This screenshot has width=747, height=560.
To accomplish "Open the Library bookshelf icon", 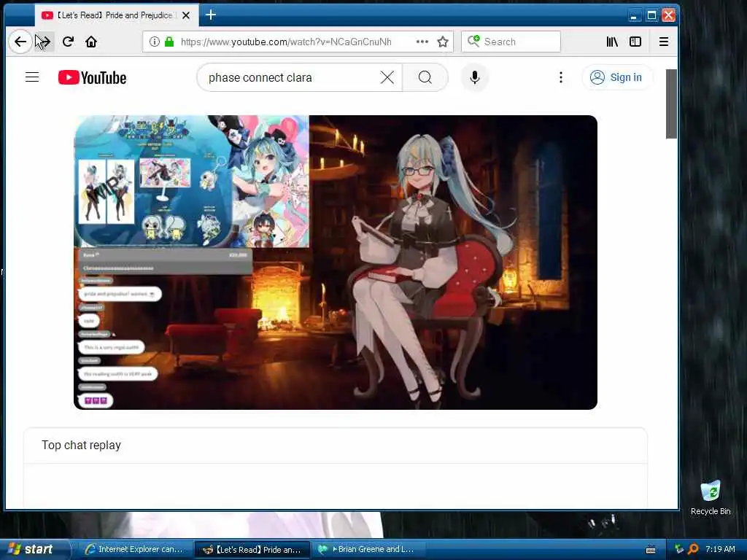I will click(612, 42).
